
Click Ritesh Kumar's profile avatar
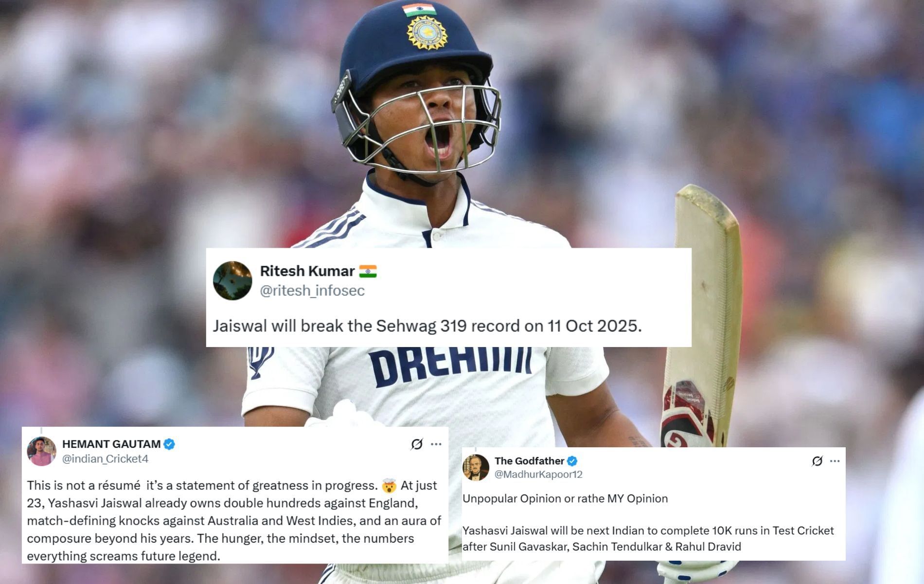point(232,280)
